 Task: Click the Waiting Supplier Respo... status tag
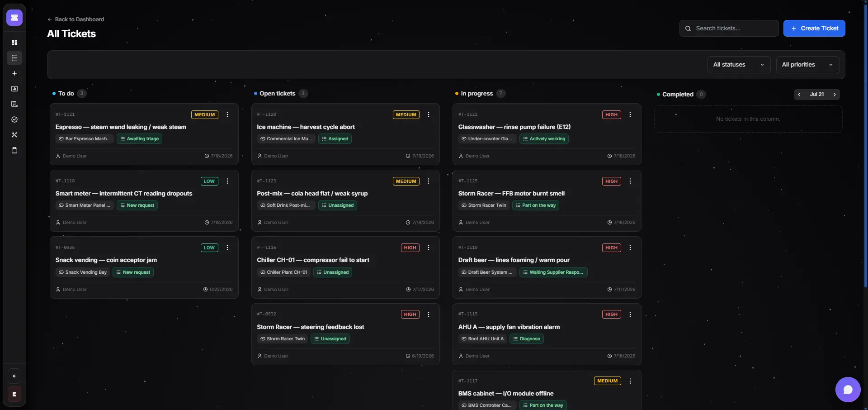point(553,272)
